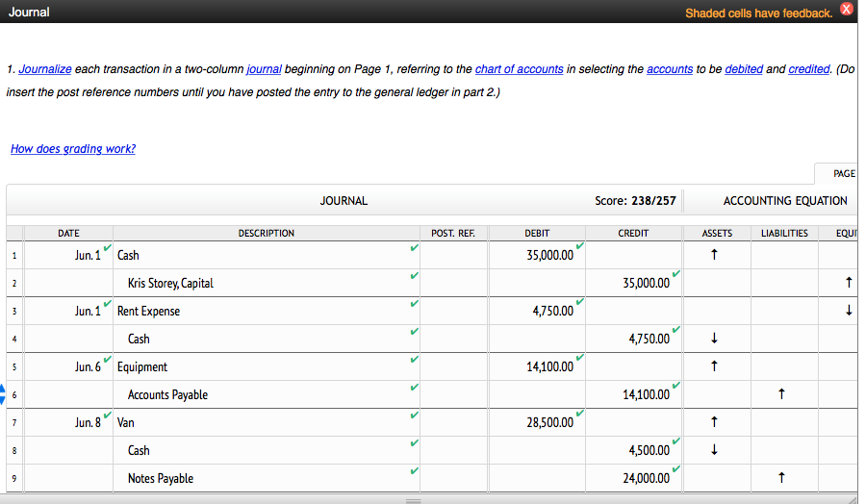This screenshot has width=866, height=504.
Task: Click the Assets down arrow in row 4
Action: click(x=714, y=339)
